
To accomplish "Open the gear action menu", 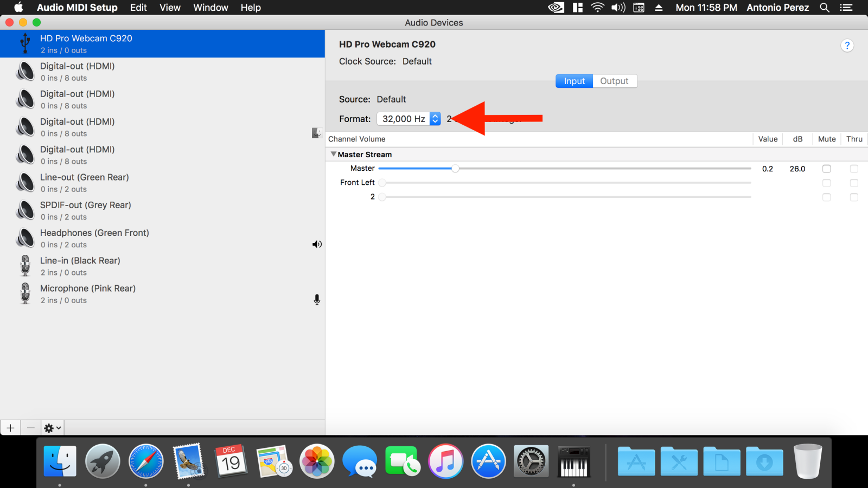I will (53, 428).
